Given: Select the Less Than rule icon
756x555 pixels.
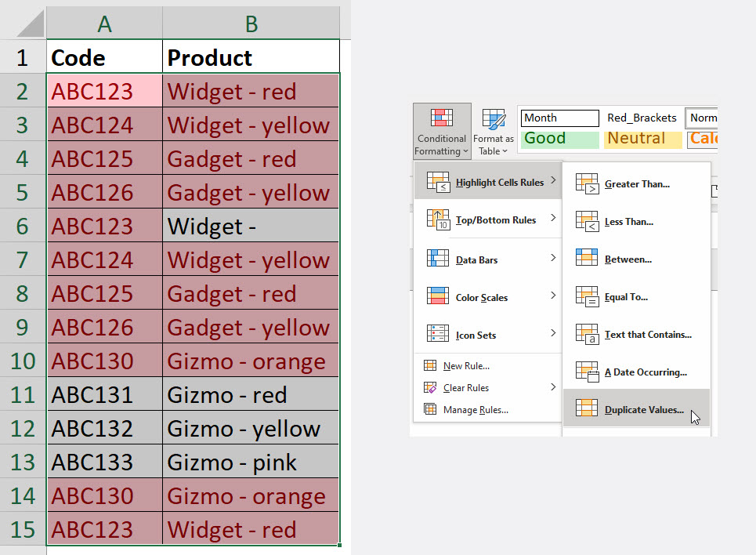Looking at the screenshot, I should point(587,222).
